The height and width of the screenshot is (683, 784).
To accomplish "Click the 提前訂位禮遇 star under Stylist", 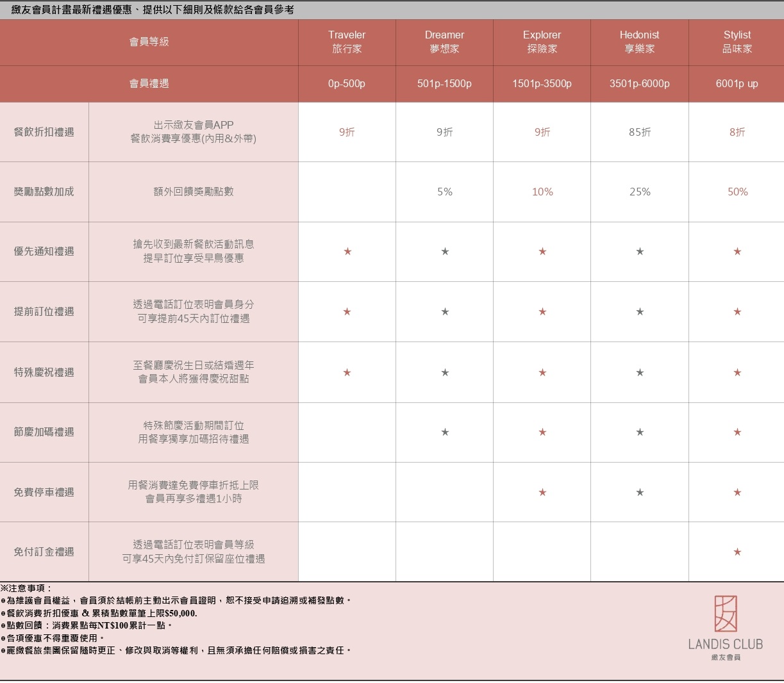I will tap(737, 311).
